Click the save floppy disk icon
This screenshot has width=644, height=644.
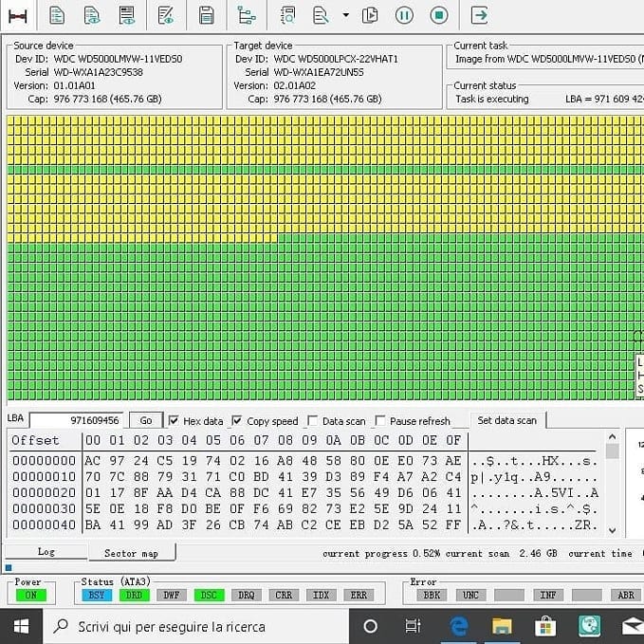pos(206,15)
